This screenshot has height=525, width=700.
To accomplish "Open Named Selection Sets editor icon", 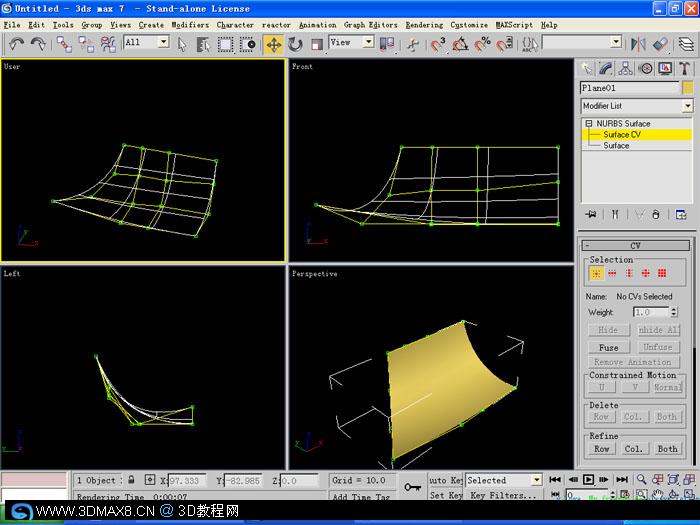I will (530, 44).
